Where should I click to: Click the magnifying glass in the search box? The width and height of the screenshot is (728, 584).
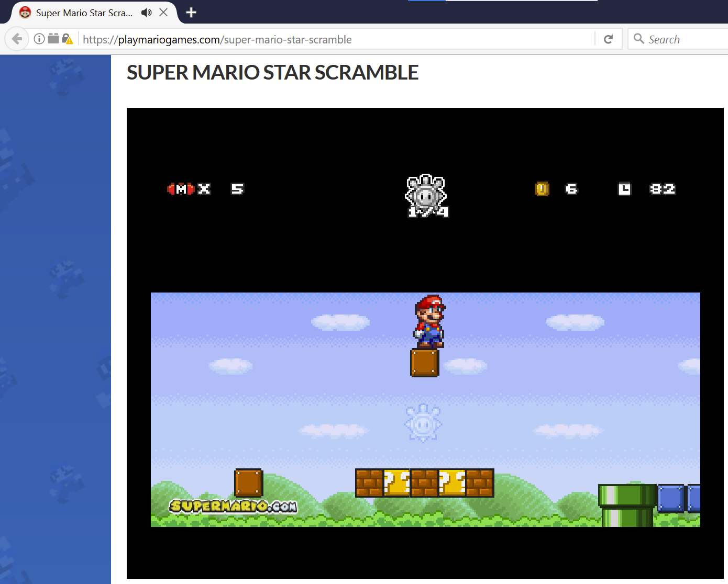point(639,39)
